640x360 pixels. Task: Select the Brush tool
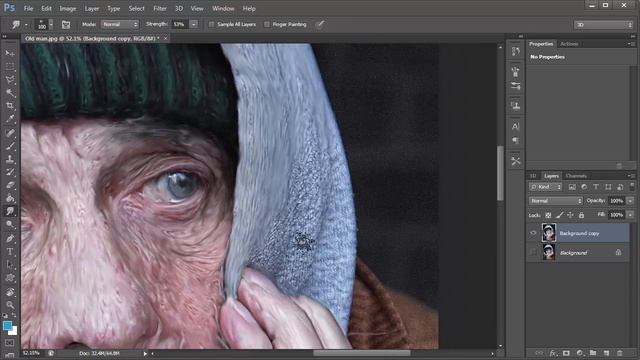(x=10, y=146)
